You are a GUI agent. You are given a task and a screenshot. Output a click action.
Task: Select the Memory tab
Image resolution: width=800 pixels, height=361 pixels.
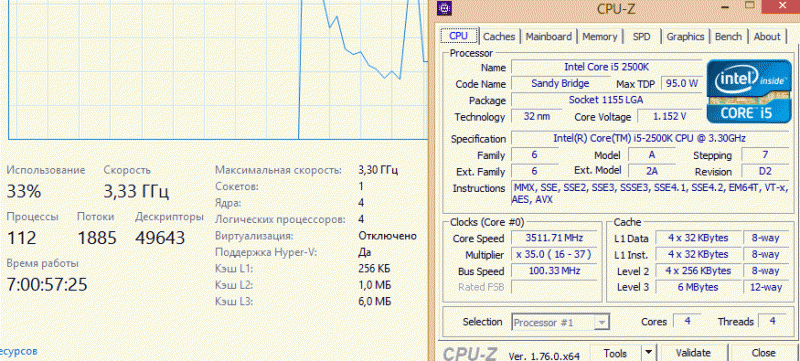coord(599,36)
